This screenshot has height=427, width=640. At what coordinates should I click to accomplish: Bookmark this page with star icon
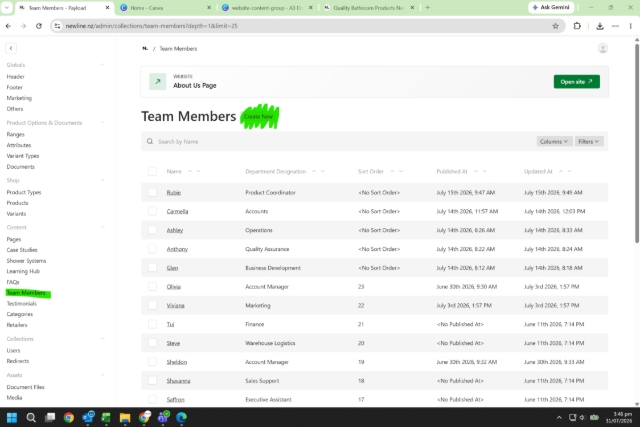coord(555,26)
